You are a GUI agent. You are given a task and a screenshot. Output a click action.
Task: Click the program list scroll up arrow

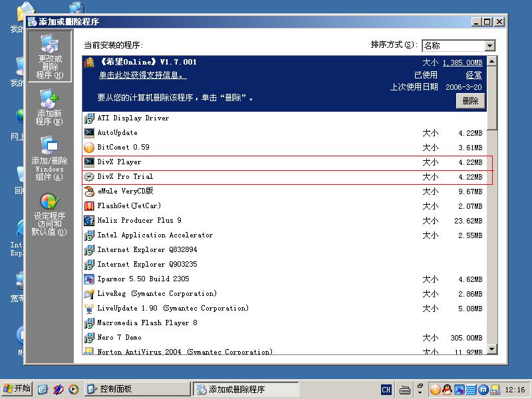tap(492, 61)
